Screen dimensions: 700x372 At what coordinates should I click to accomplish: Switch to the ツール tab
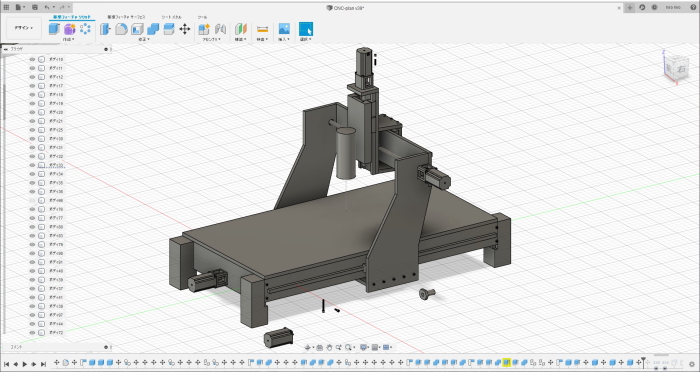[202, 17]
